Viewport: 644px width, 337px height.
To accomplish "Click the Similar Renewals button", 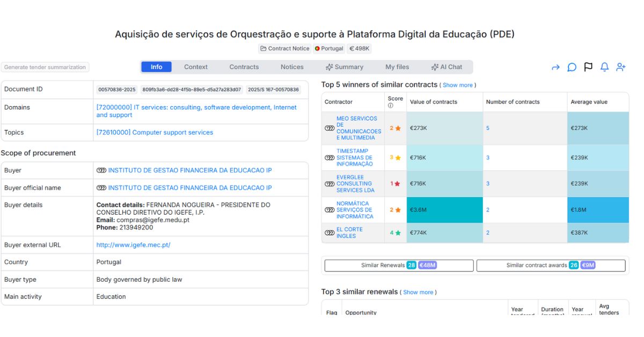I will 399,266.
